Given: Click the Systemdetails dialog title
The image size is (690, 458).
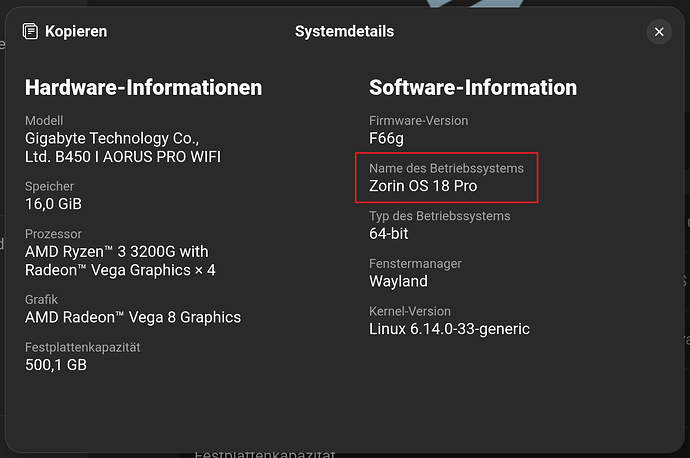Looking at the screenshot, I should click(x=344, y=32).
